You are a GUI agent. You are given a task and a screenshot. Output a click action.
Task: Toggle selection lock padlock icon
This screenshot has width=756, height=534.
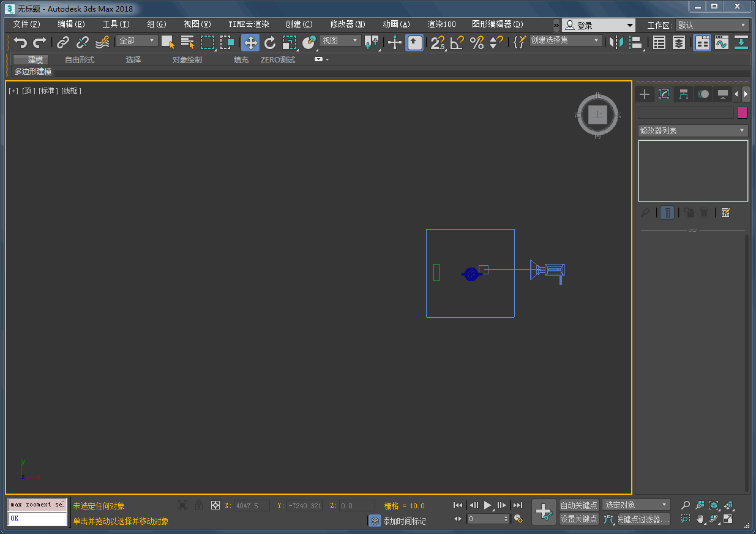pos(199,505)
